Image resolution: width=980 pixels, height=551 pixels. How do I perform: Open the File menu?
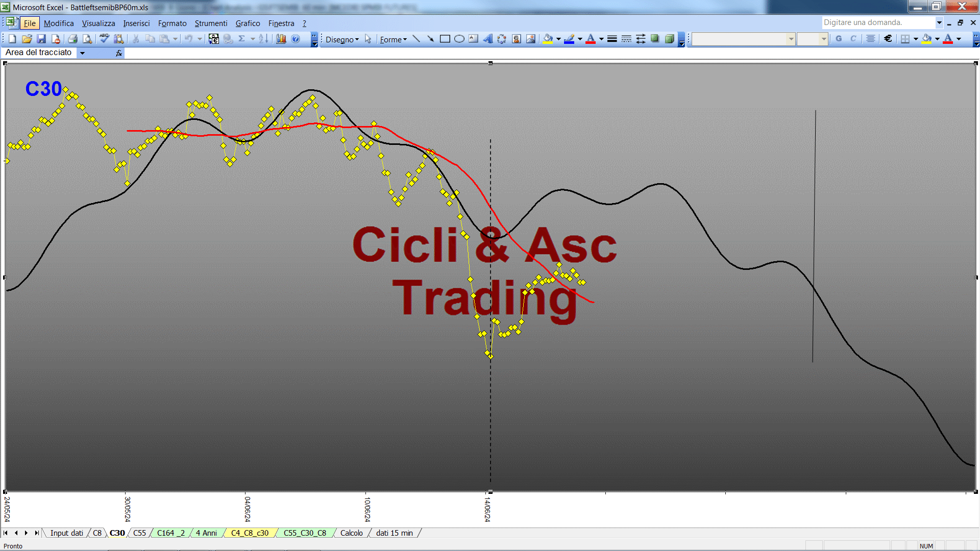click(x=30, y=23)
